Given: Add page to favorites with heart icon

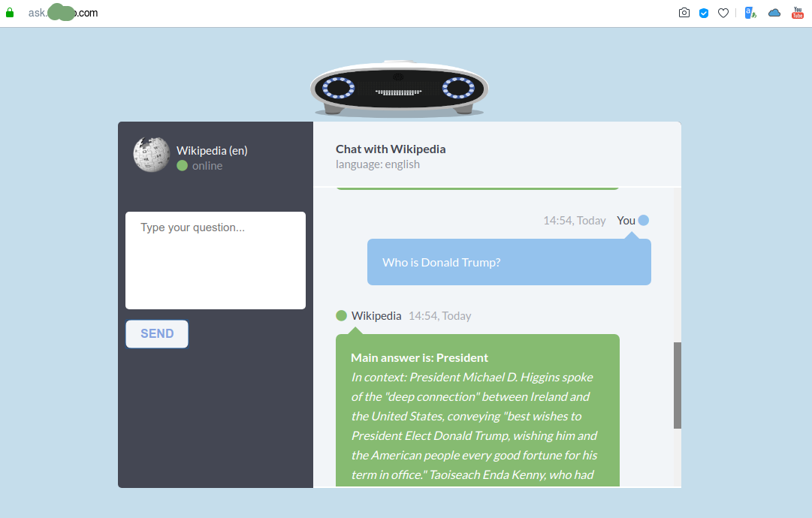Looking at the screenshot, I should click(723, 13).
